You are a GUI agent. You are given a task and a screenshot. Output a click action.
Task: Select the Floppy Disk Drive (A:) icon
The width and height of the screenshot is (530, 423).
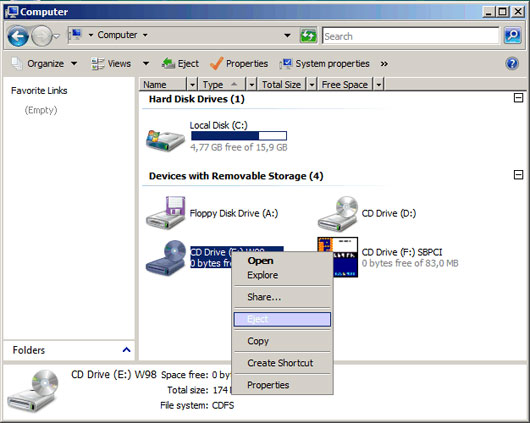pos(166,213)
